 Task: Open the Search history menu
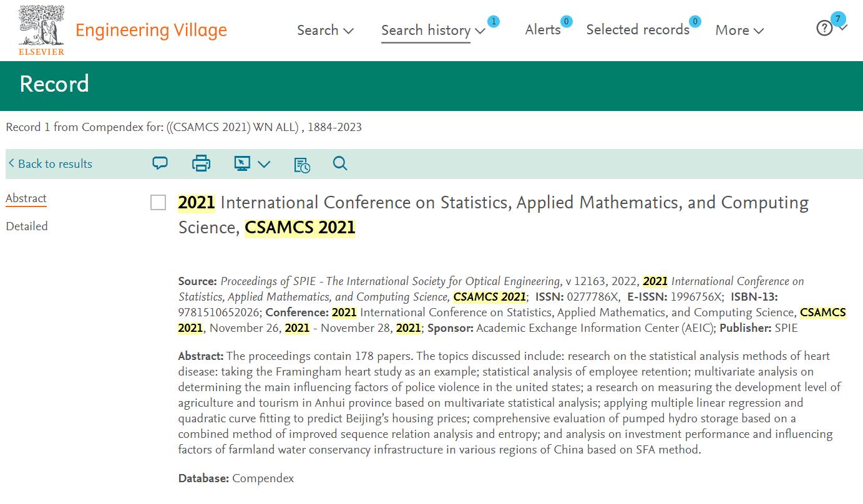[433, 30]
